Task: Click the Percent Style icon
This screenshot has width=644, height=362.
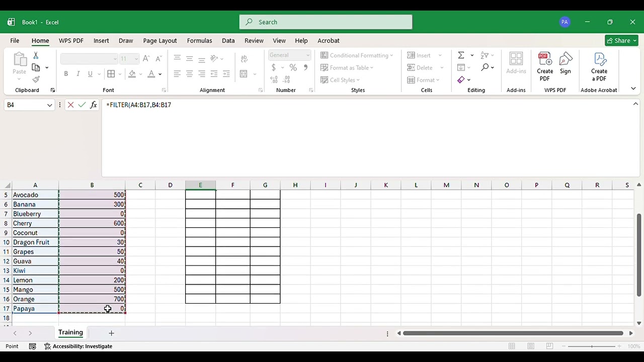Action: pos(293,67)
